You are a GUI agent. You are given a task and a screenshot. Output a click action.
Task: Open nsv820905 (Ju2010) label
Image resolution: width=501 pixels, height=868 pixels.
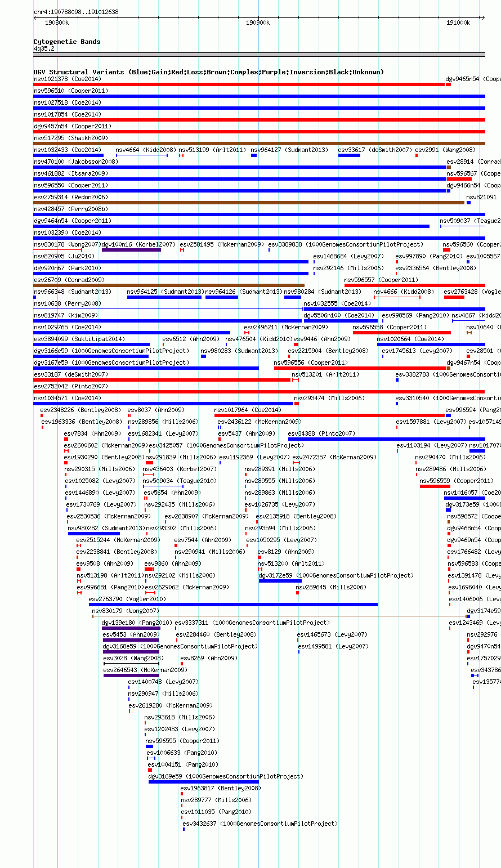pyautogui.click(x=64, y=256)
